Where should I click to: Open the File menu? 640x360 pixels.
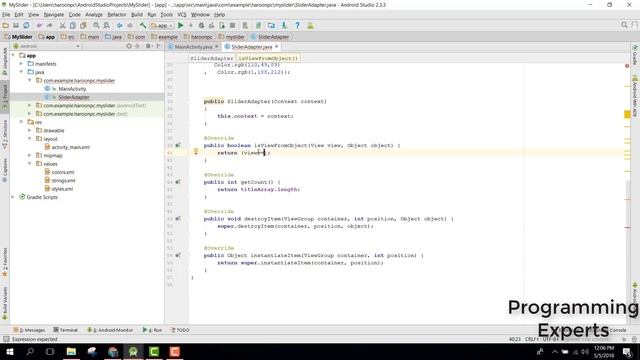[6, 15]
